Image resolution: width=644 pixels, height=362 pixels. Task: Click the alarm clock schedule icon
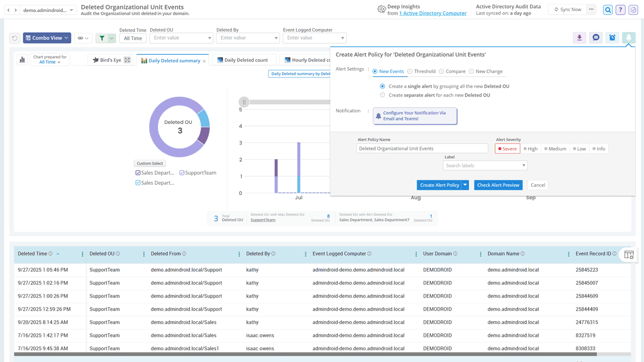612,38
